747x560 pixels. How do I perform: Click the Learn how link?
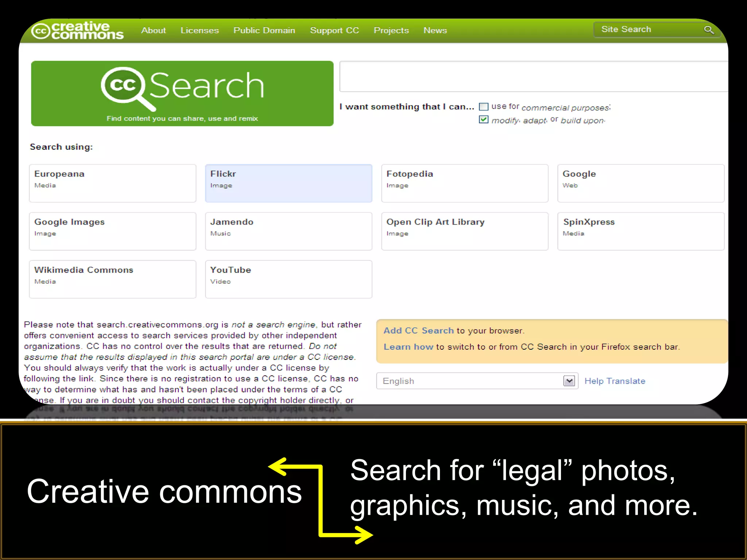pyautogui.click(x=408, y=347)
